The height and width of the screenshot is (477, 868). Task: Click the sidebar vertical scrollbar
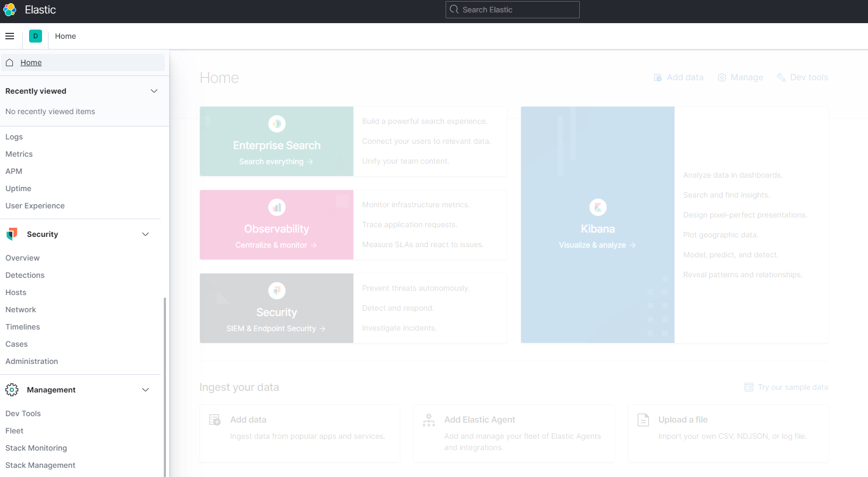tap(164, 387)
